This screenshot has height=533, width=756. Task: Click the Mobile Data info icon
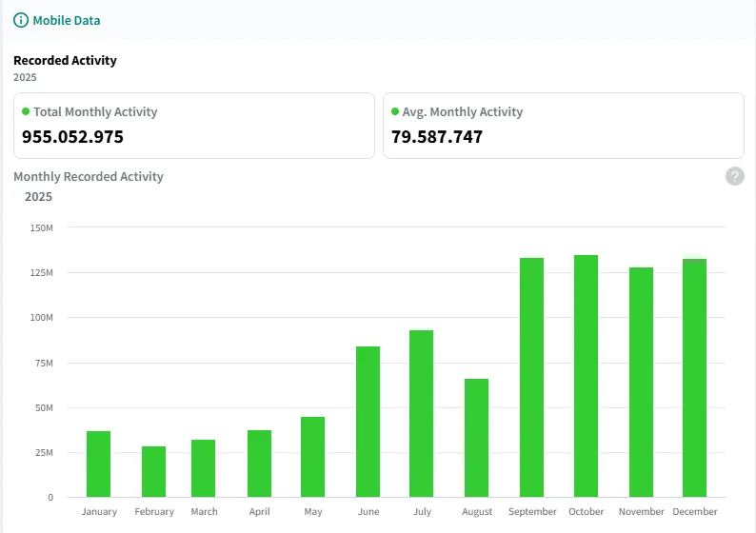click(21, 20)
